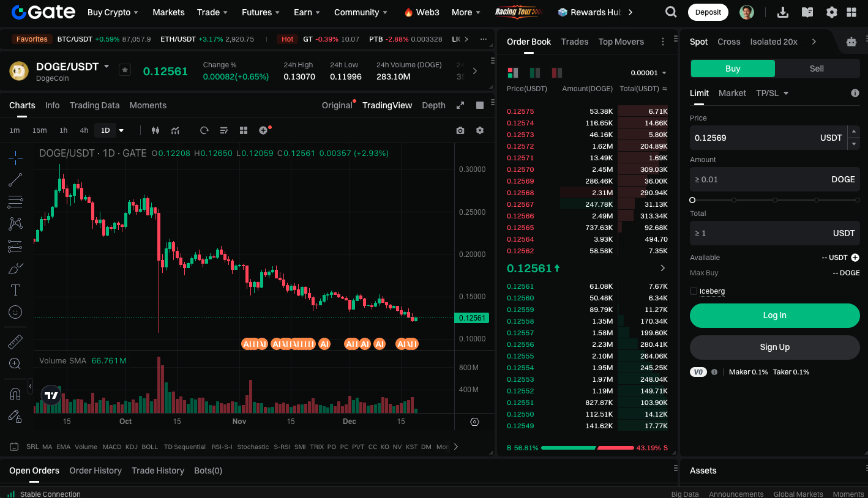Show both bids and asks in order book

click(x=513, y=73)
